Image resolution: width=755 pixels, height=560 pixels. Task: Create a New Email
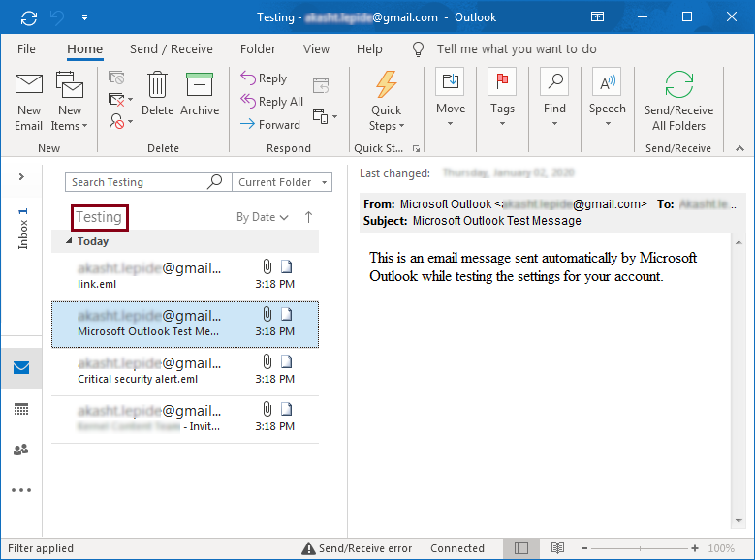point(29,102)
